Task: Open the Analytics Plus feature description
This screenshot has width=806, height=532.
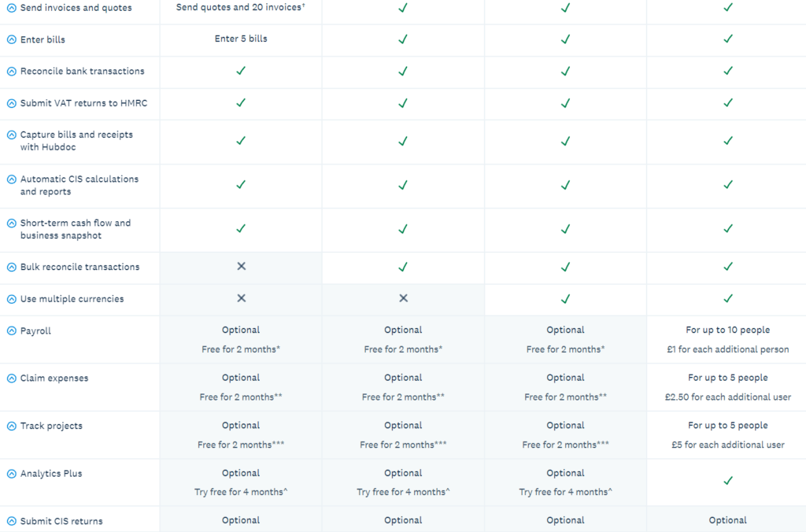Action: pos(11,474)
